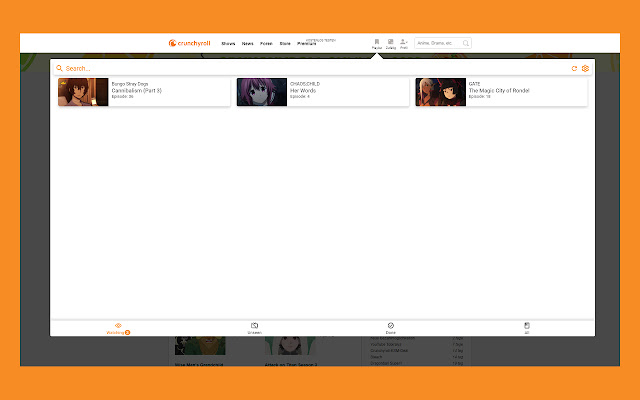Image resolution: width=640 pixels, height=400 pixels.
Task: Select 'The Magic City of Rondel' title
Action: (499, 91)
